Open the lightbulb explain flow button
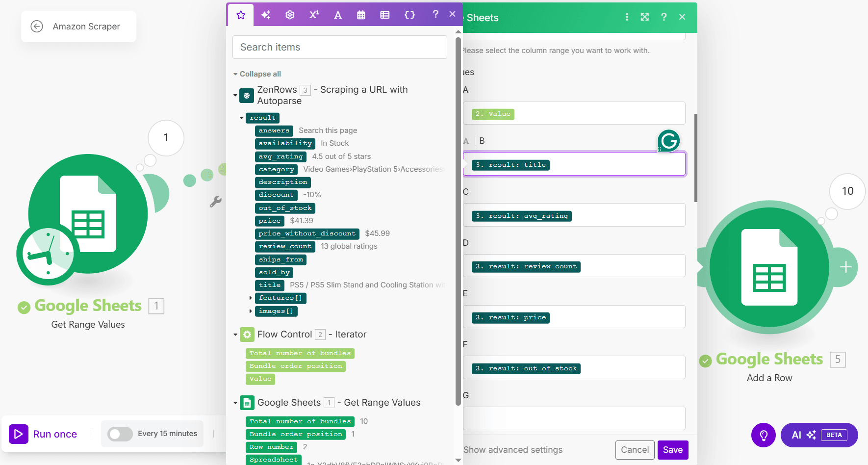The image size is (868, 465). click(x=764, y=435)
